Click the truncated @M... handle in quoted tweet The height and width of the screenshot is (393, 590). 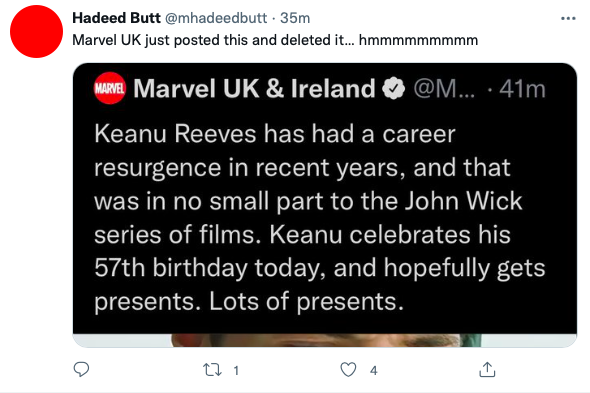tap(444, 89)
